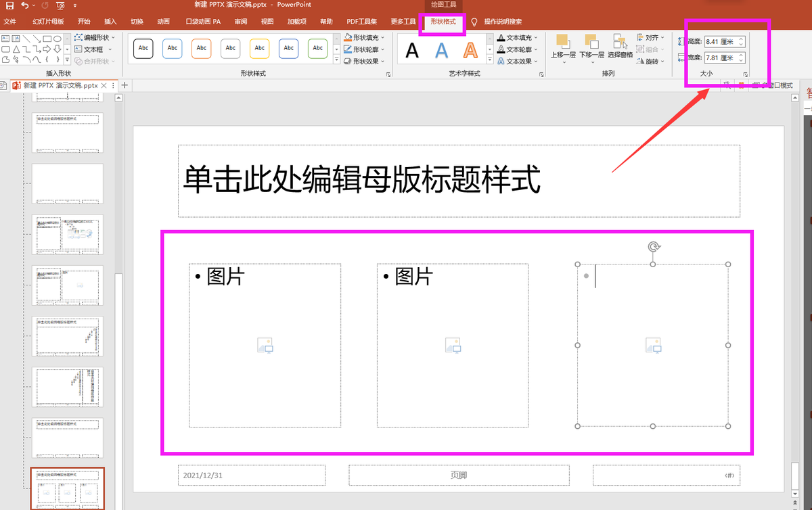812x510 pixels.
Task: Choose the yellow outline Abc shape style
Action: click(260, 49)
